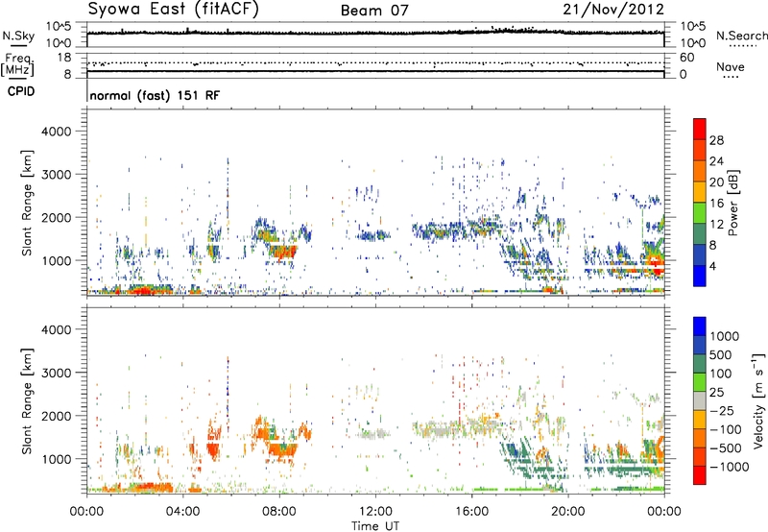This screenshot has width=768, height=532.
Task: Click the 'Velocity [m s⁻¹]' colorbar title
Action: (758, 400)
